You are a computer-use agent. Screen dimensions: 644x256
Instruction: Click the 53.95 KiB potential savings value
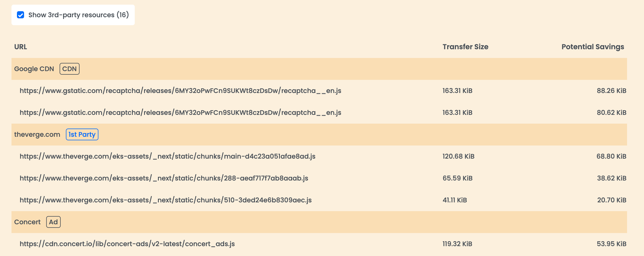[x=611, y=244]
